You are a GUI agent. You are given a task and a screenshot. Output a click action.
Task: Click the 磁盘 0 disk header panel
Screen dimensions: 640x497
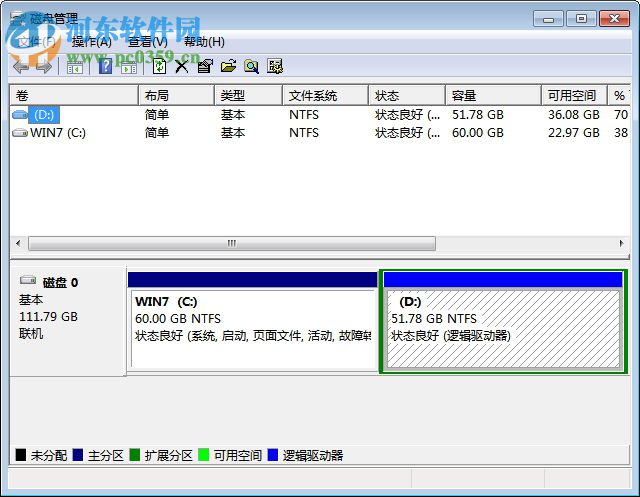(x=67, y=321)
